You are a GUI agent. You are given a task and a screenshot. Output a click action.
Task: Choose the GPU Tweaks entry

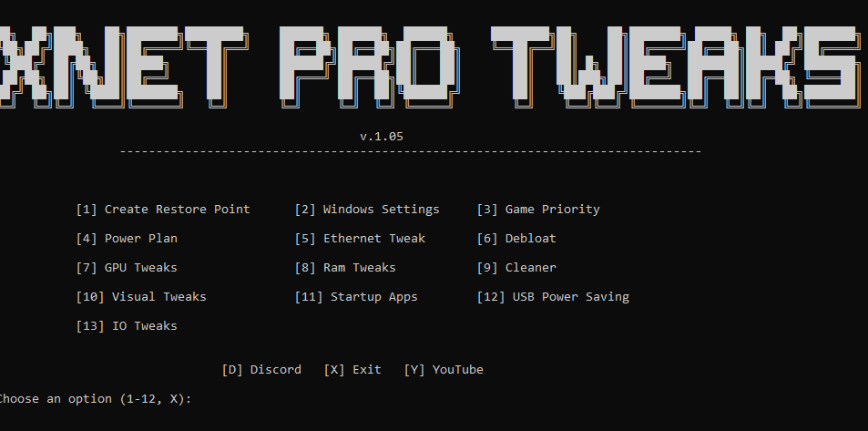point(127,268)
